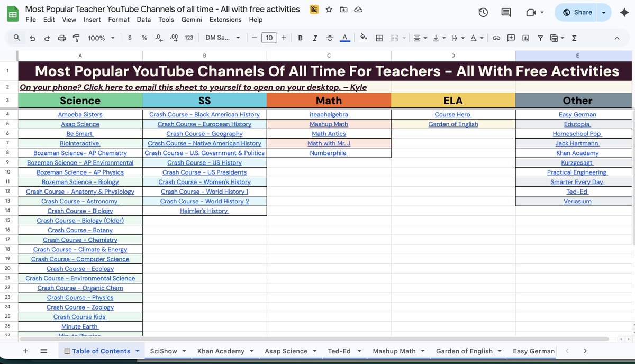Toggle italic formatting
Image resolution: width=635 pixels, height=364 pixels.
(x=315, y=38)
